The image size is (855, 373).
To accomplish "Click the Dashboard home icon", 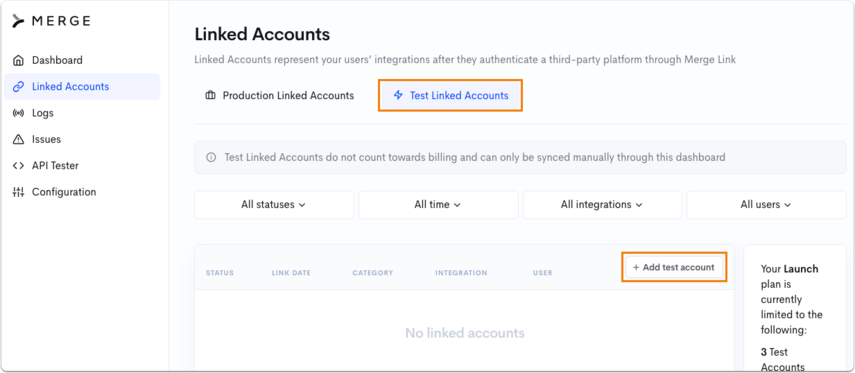I will (19, 60).
